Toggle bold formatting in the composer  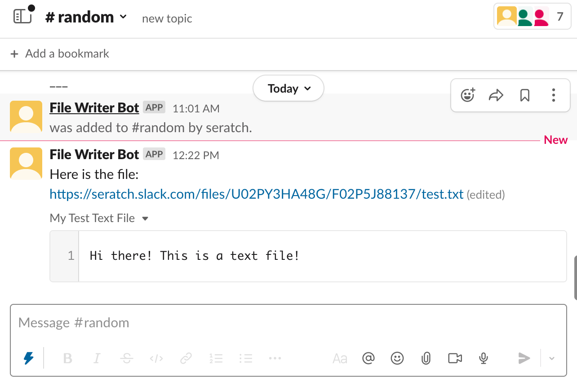pos(67,358)
